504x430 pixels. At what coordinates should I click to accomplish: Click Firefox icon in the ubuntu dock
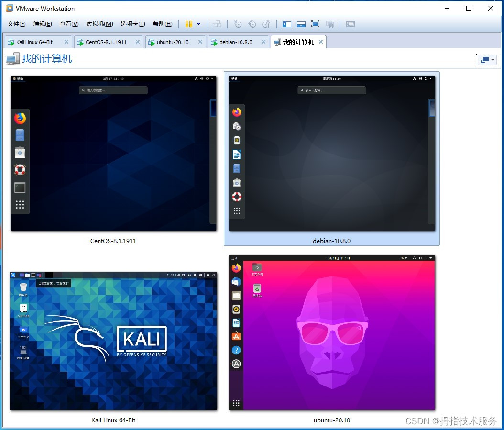(236, 268)
